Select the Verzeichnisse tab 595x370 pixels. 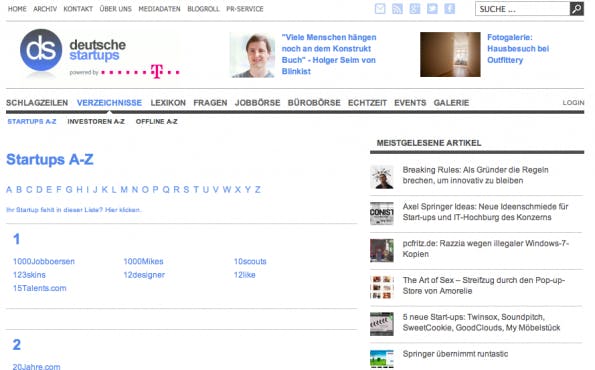(x=109, y=103)
